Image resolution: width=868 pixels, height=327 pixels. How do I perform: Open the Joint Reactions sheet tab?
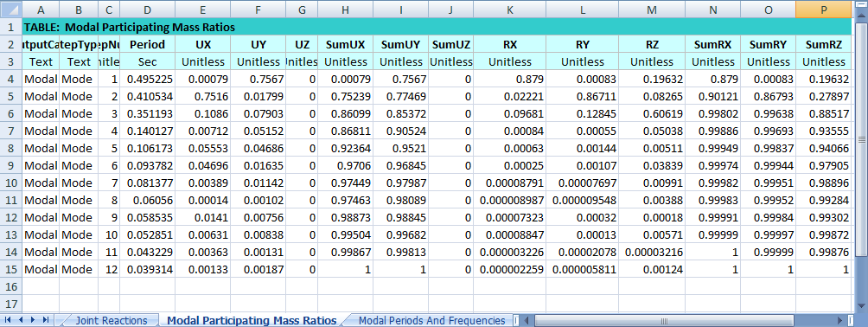point(111,320)
